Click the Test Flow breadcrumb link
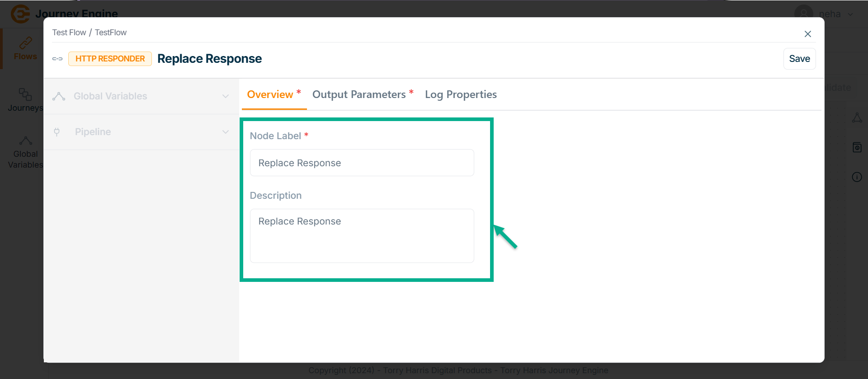Image resolution: width=868 pixels, height=379 pixels. pos(69,33)
